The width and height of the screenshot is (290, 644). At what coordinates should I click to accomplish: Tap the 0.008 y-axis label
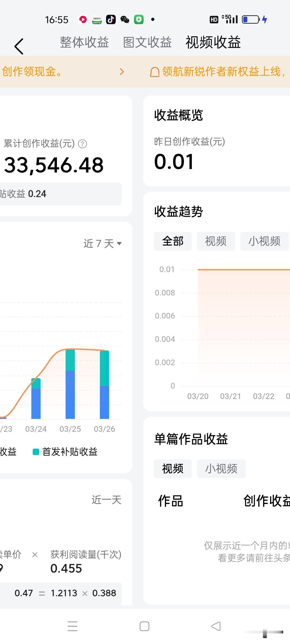point(165,293)
